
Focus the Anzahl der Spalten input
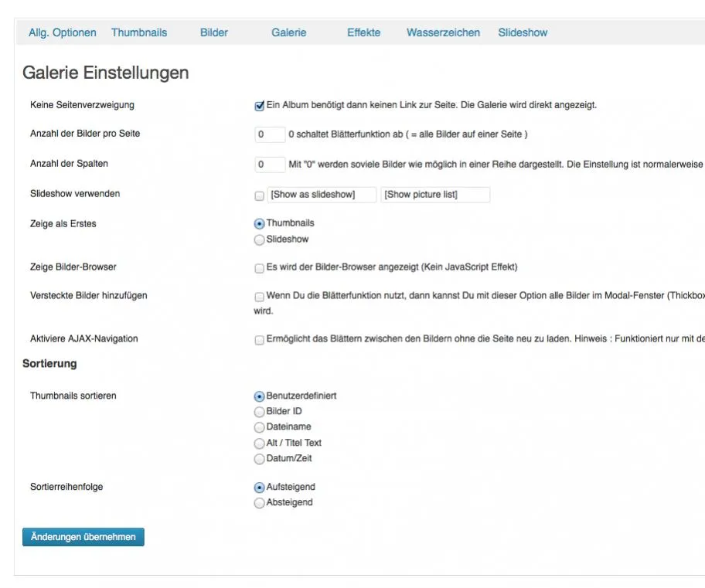pyautogui.click(x=270, y=165)
